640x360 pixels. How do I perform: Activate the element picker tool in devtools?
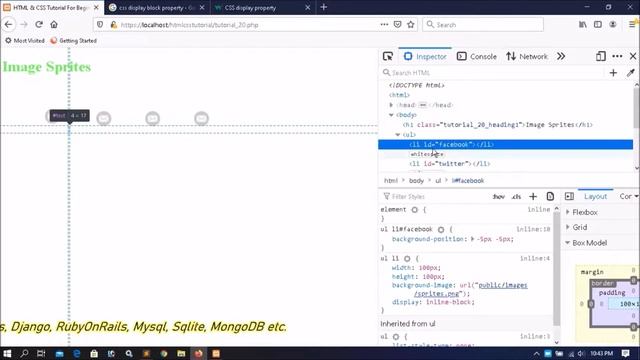click(x=388, y=56)
